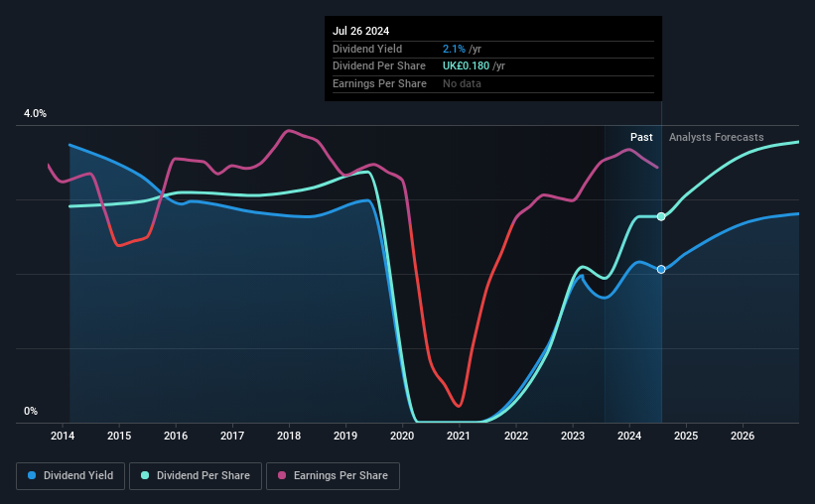Click the pink Earnings Per Share legend dot
The height and width of the screenshot is (504, 815).
(282, 475)
